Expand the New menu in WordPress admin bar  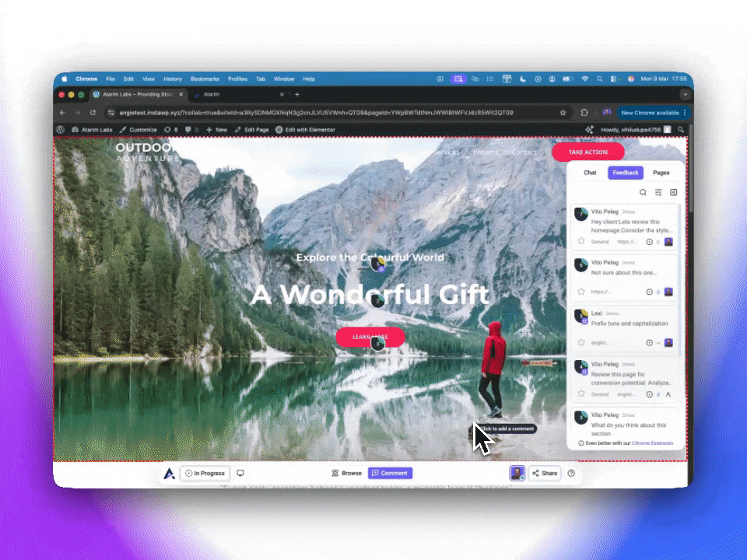(x=216, y=129)
